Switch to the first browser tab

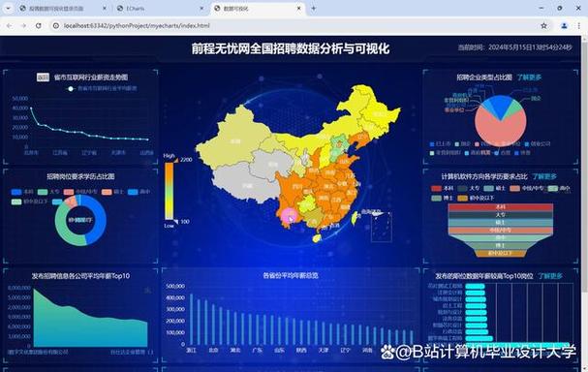(62, 8)
